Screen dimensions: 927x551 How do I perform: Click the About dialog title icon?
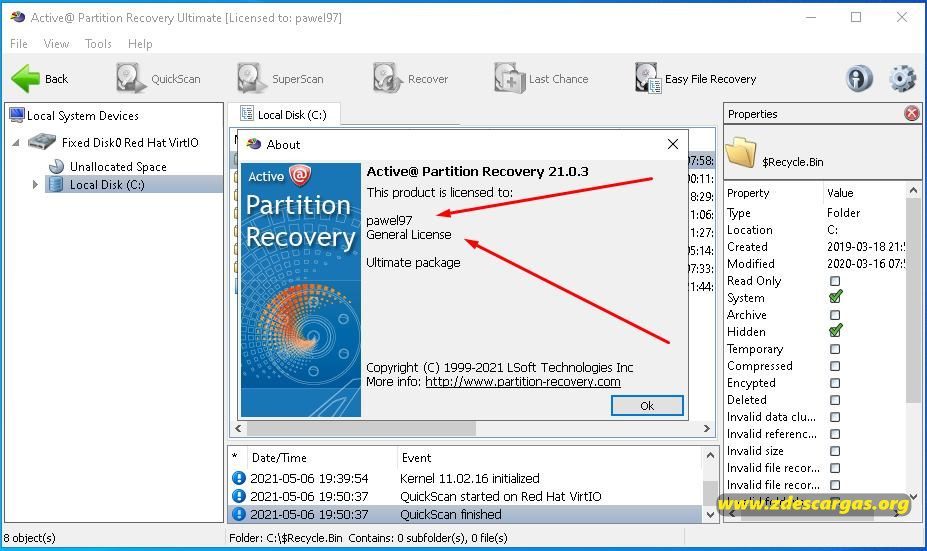point(254,144)
